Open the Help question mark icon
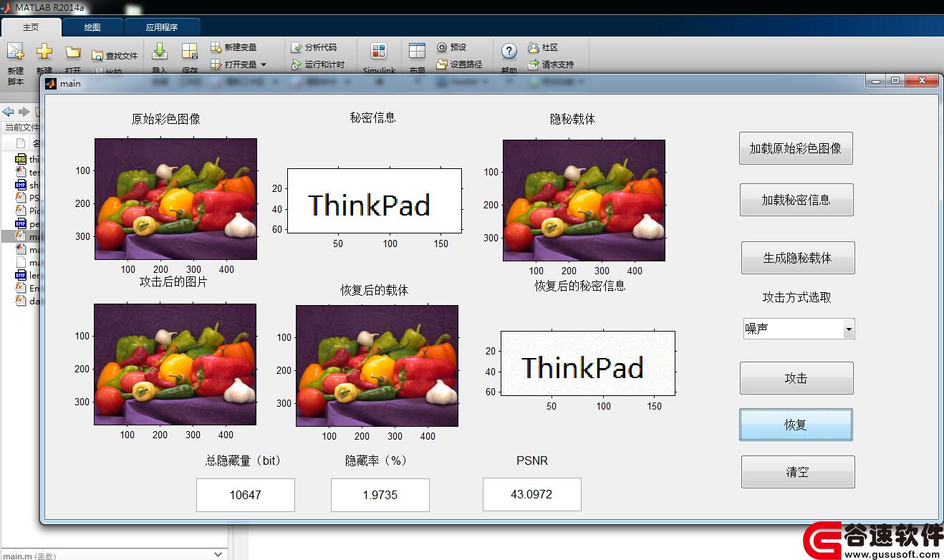 click(509, 51)
